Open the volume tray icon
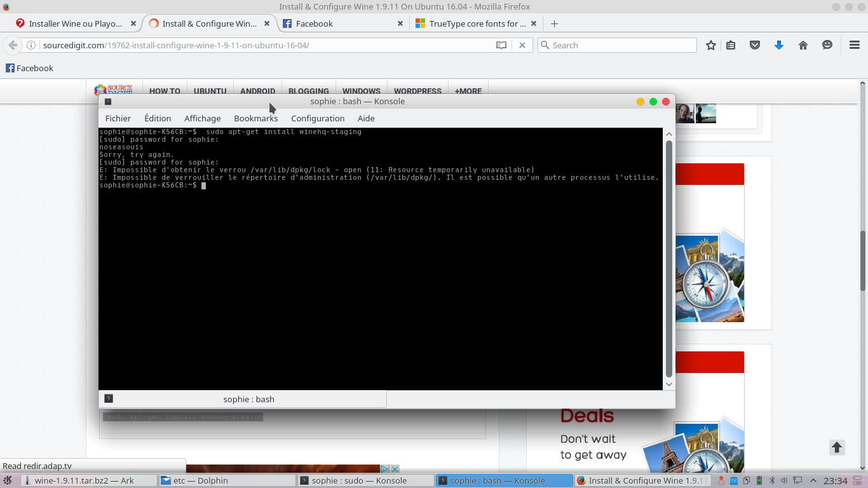Screen dimensions: 868x488 783,481
